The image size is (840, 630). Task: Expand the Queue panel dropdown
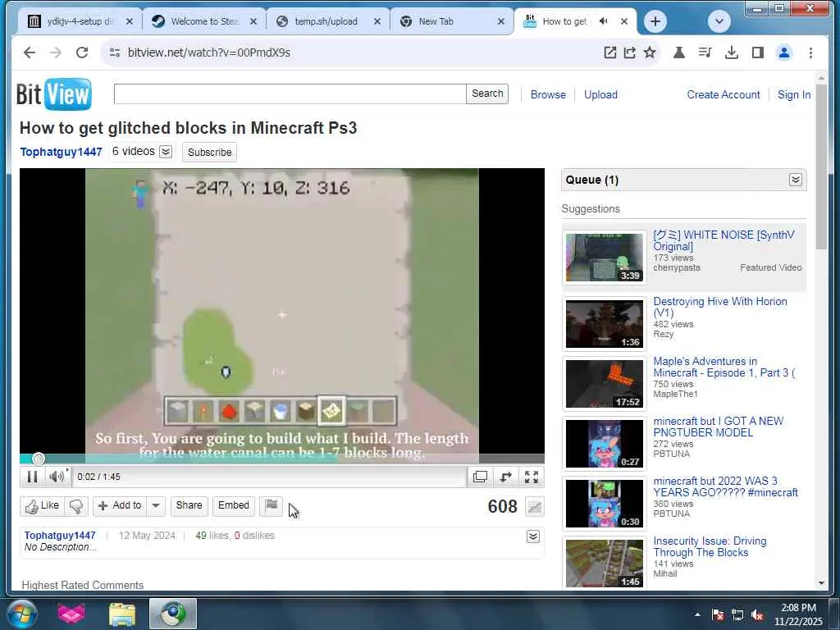pyautogui.click(x=796, y=180)
